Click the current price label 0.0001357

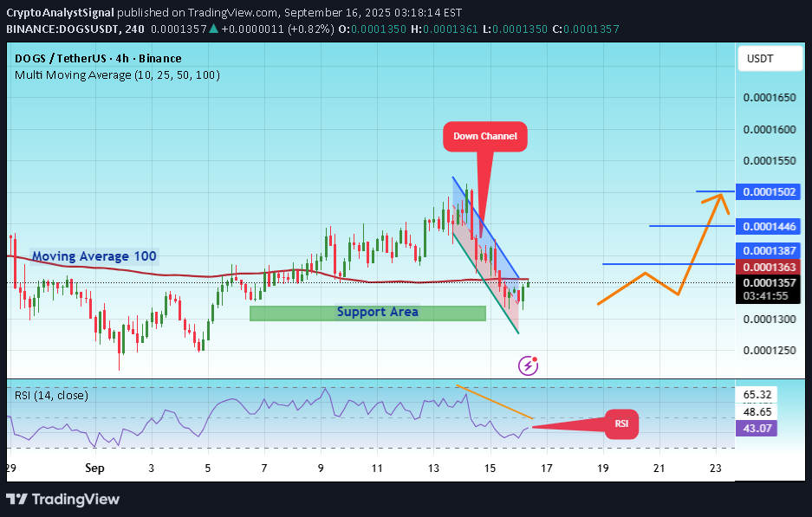click(x=769, y=282)
